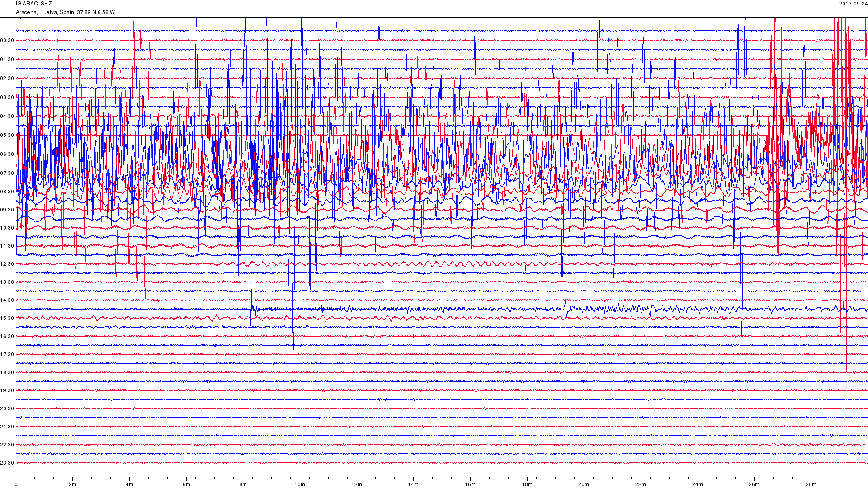The width and height of the screenshot is (868, 488).
Task: Click the 20m axis label
Action: tap(584, 484)
